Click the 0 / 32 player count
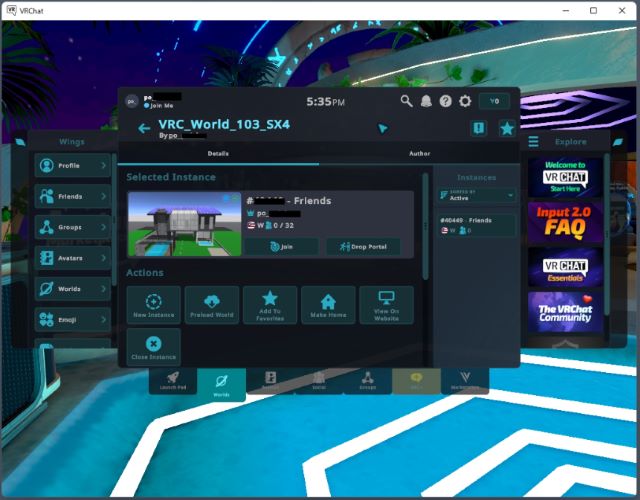640x500 pixels. tap(283, 225)
